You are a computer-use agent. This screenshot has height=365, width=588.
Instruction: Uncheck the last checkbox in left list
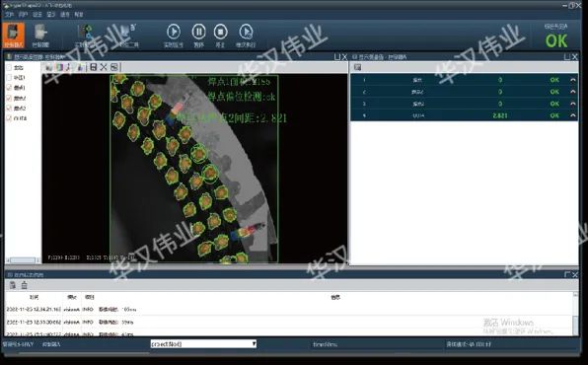coord(9,118)
